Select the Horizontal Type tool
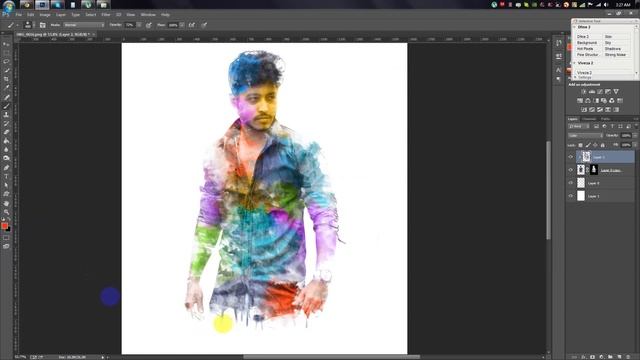 tap(6, 177)
